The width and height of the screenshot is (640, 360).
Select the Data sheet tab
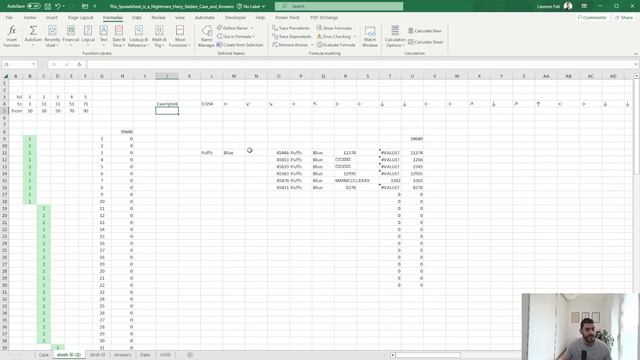pos(145,355)
